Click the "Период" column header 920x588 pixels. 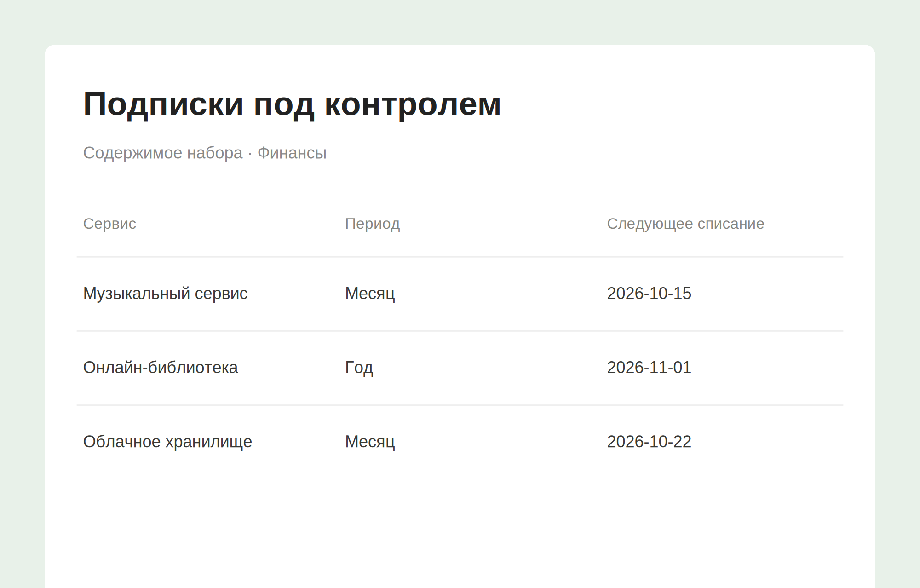[x=373, y=224]
